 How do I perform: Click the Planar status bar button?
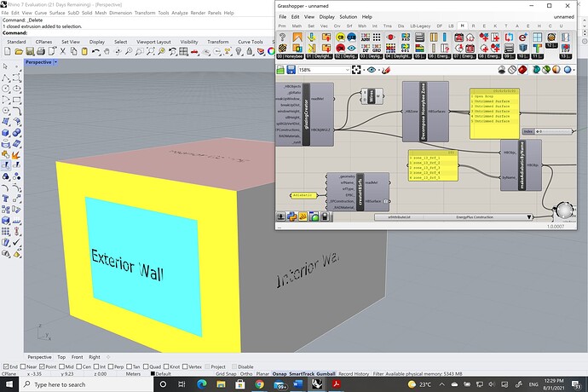point(262,374)
